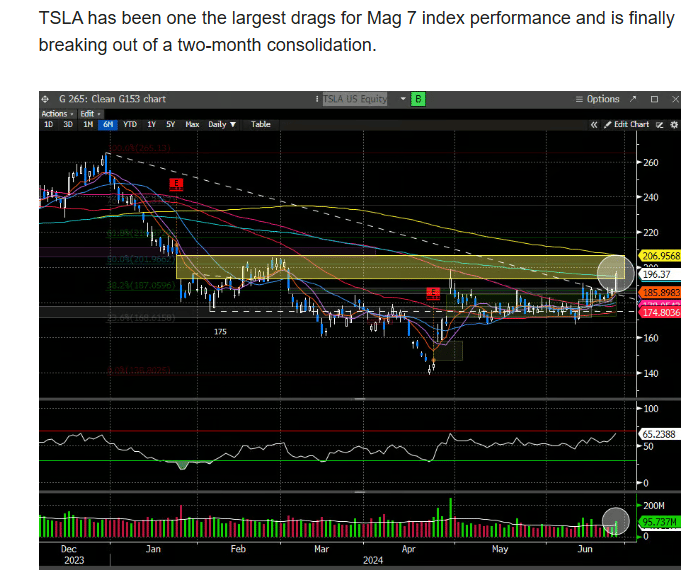Click the Edit Chart button
The image size is (700, 587).
coord(627,125)
